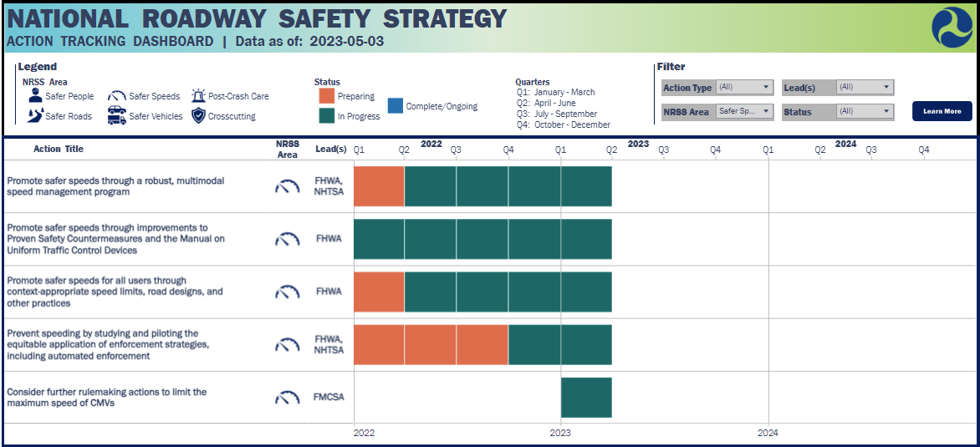Click speedometer icon in the FMCSA row
This screenshot has height=447, width=980.
click(x=287, y=398)
